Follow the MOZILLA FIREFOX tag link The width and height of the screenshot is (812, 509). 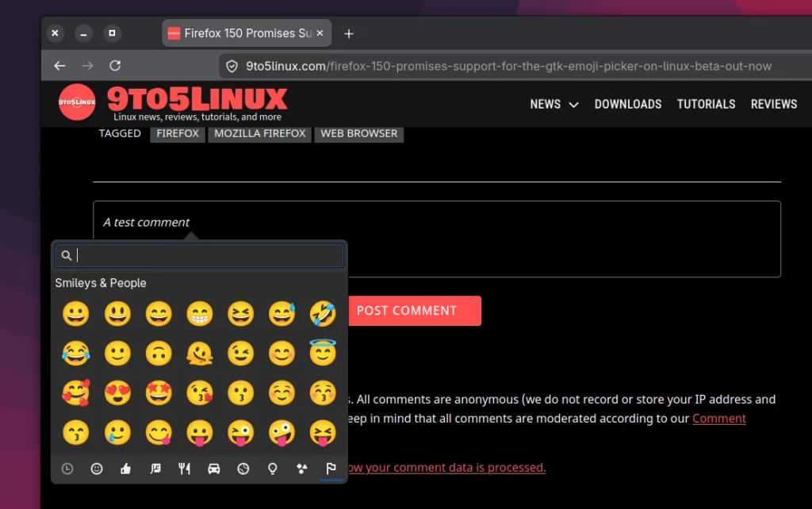[x=259, y=133]
